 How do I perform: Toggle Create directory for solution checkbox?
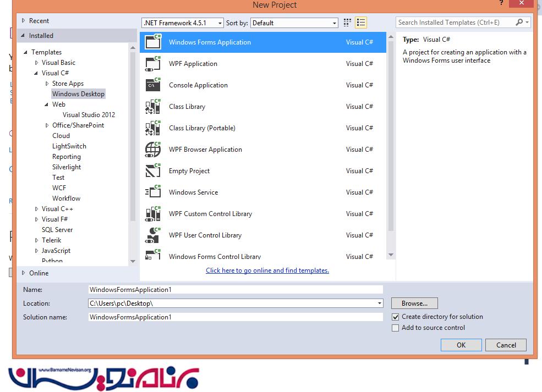point(396,317)
